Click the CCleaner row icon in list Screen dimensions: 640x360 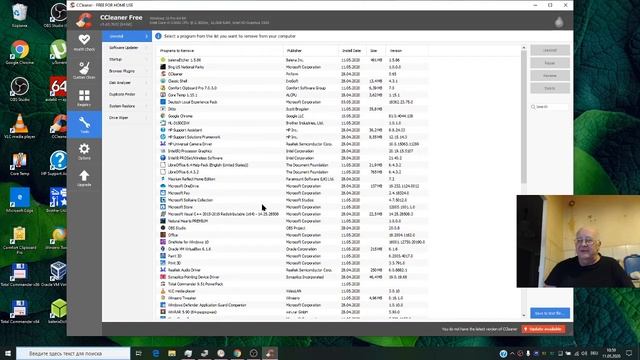click(x=163, y=74)
